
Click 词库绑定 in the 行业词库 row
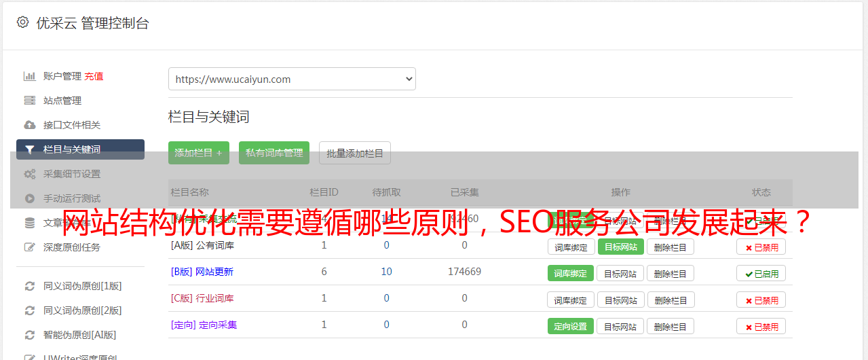571,300
